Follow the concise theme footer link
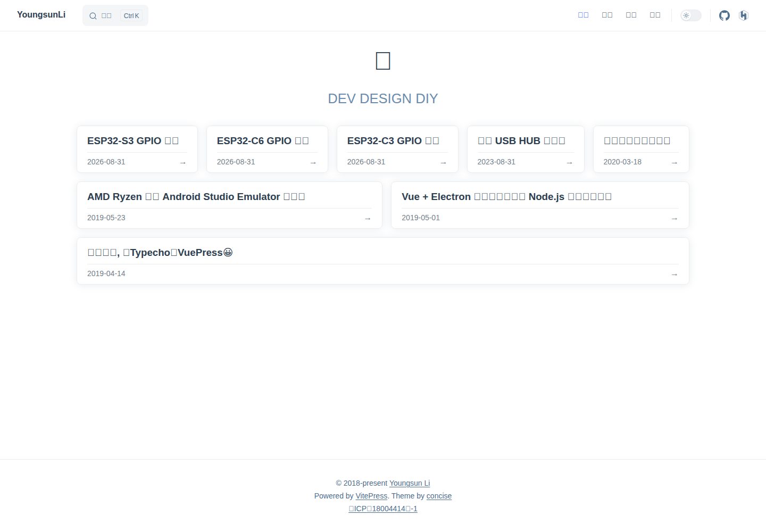The width and height of the screenshot is (766, 532). (x=439, y=496)
